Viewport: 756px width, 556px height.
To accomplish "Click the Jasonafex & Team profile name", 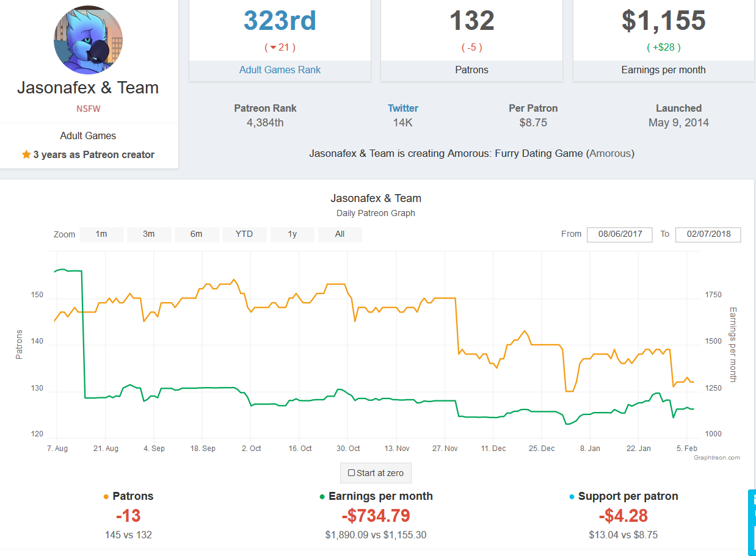I will coord(88,88).
